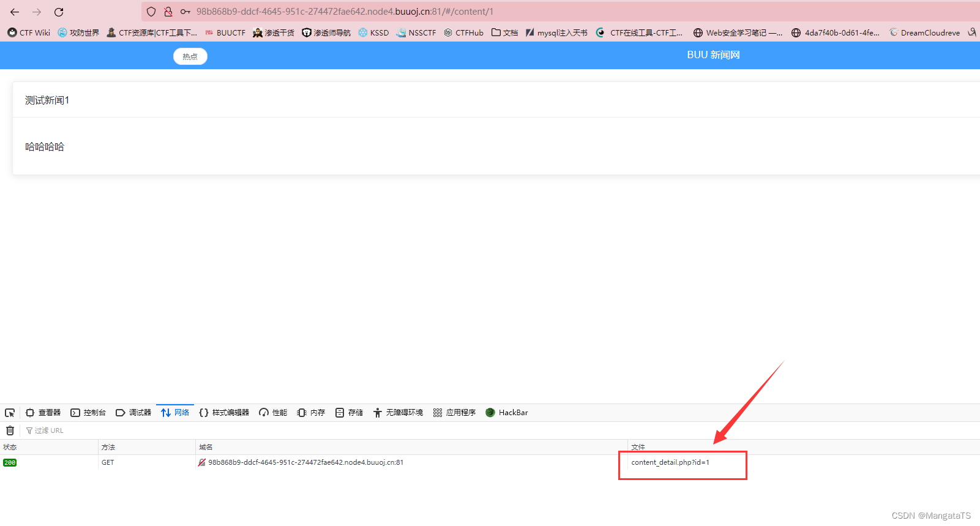Select the content_detail.php?id=1 request

(x=670, y=462)
